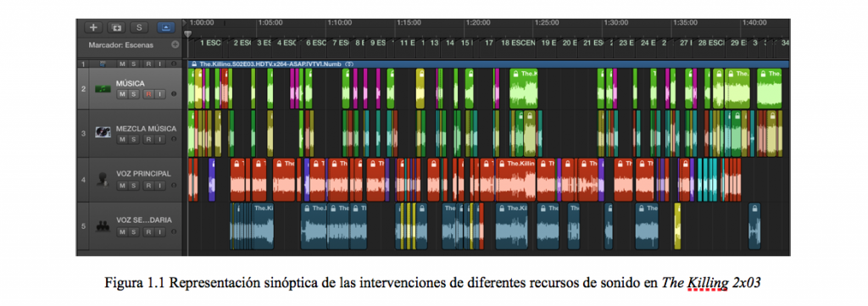The width and height of the screenshot is (868, 306).
Task: Click the track 1 movie icon
Action: [x=103, y=64]
